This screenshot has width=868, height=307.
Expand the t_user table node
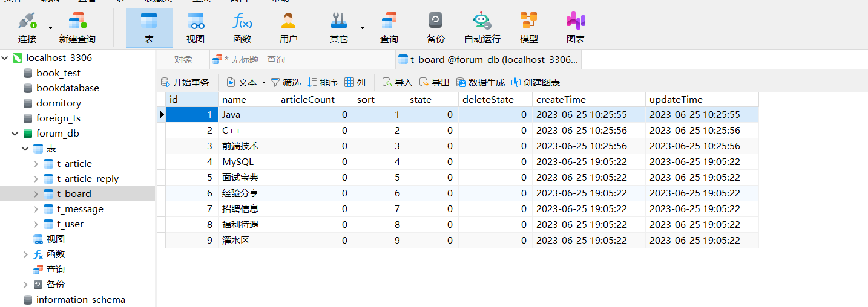coord(36,224)
